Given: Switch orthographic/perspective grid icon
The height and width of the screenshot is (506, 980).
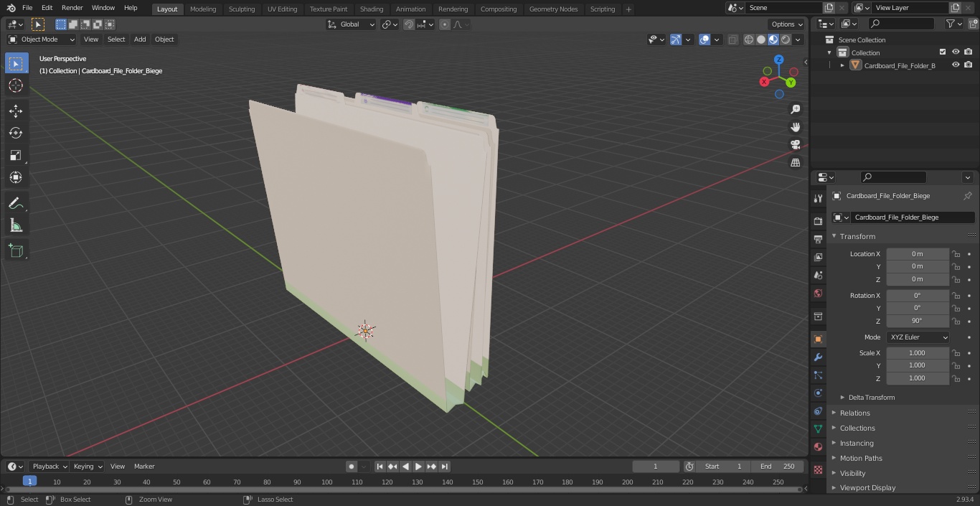Looking at the screenshot, I should [x=795, y=163].
